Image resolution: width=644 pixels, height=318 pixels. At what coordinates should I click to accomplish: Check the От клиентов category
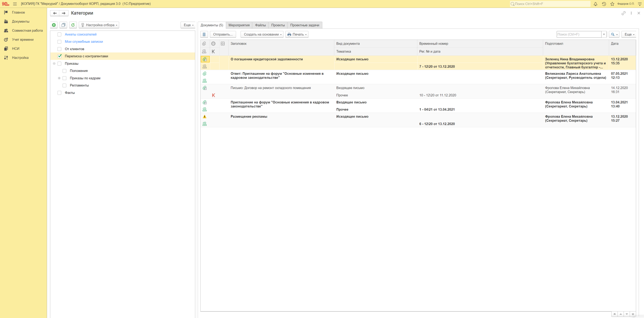[59, 49]
